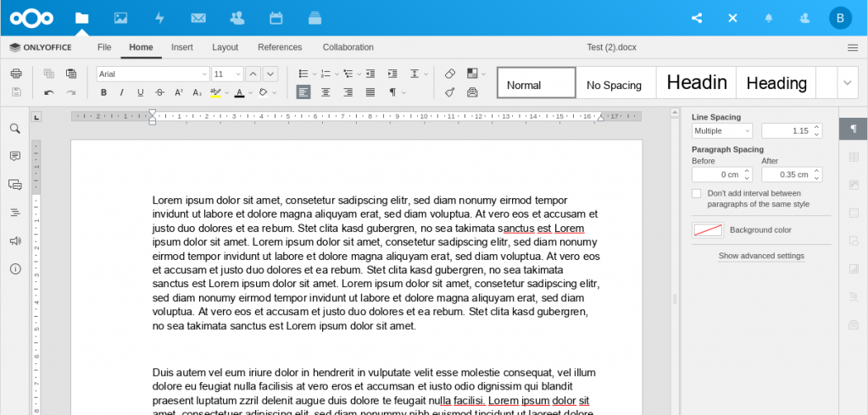The height and width of the screenshot is (415, 868).
Task: Expand bullet list options arrow
Action: point(314,74)
